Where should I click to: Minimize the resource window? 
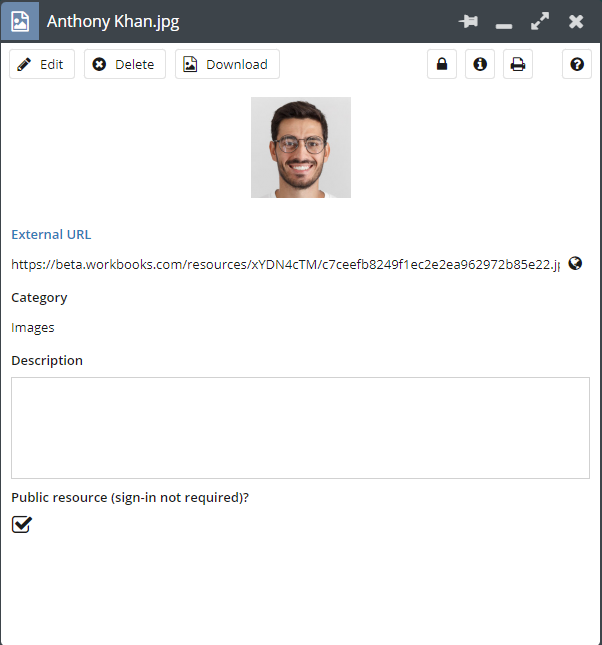pyautogui.click(x=504, y=22)
